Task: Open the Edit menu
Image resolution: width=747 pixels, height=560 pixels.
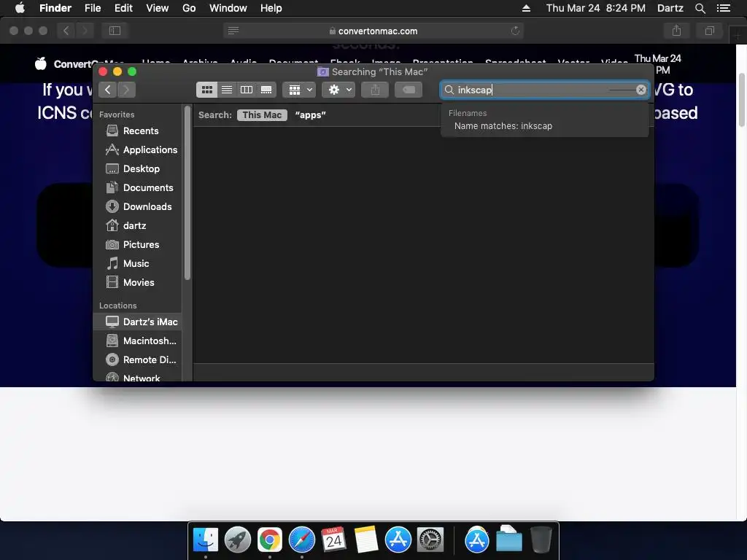Action: (123, 8)
